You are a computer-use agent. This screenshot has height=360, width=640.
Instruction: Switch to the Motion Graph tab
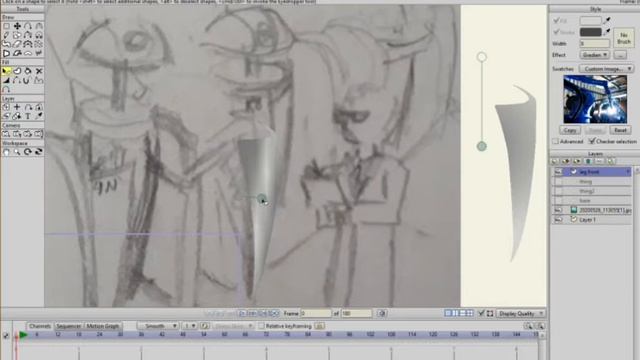(x=102, y=326)
